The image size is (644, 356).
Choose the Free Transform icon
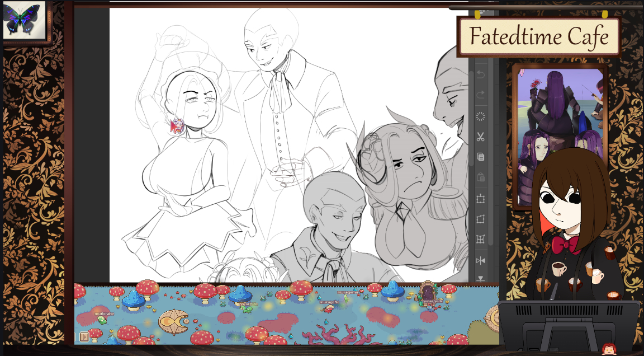(x=480, y=219)
